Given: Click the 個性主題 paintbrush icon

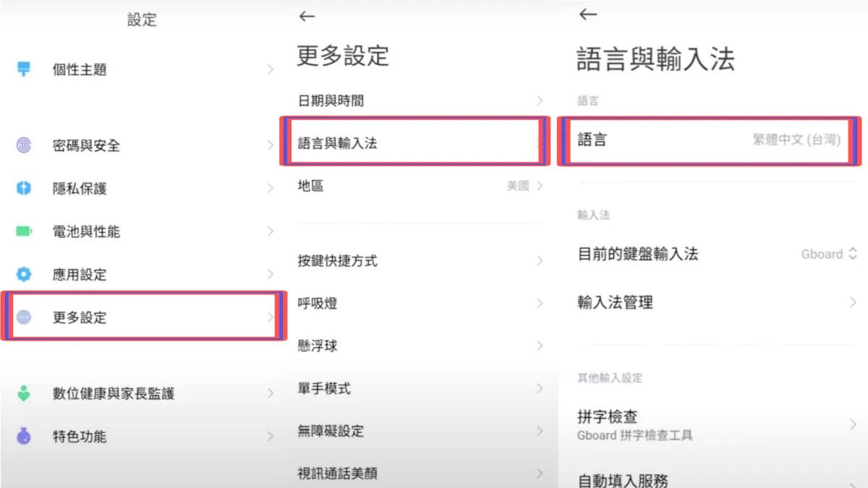Looking at the screenshot, I should point(24,69).
